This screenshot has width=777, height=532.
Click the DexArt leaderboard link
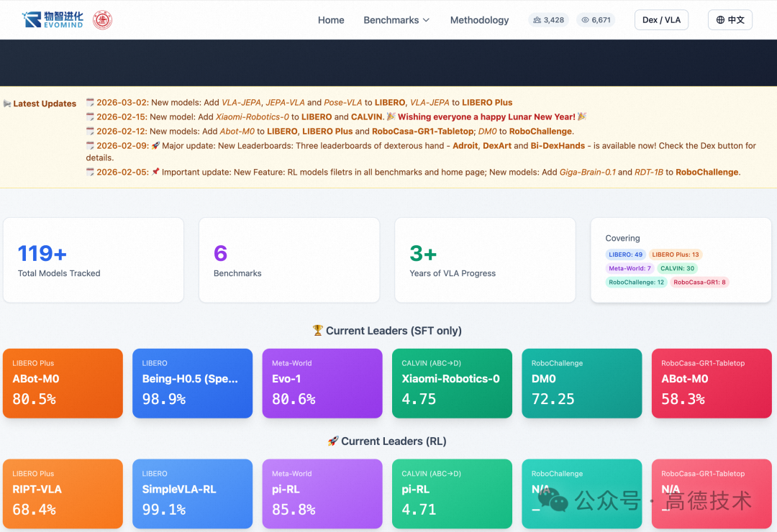click(x=497, y=146)
